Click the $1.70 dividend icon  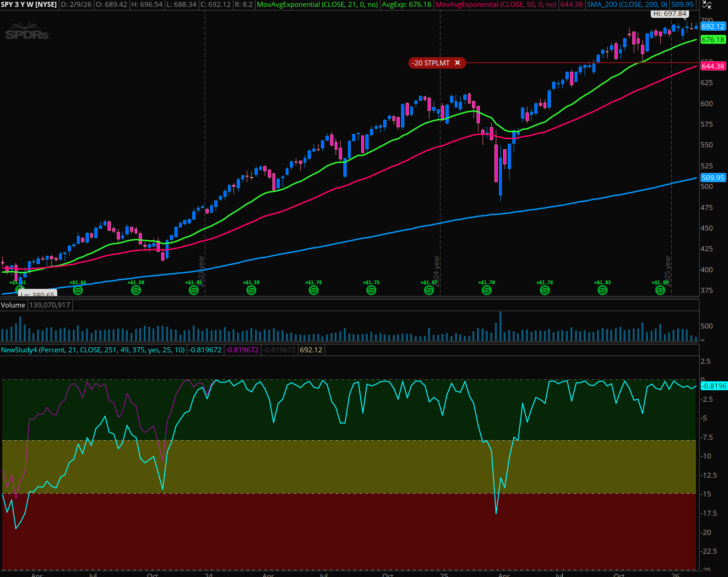487,290
